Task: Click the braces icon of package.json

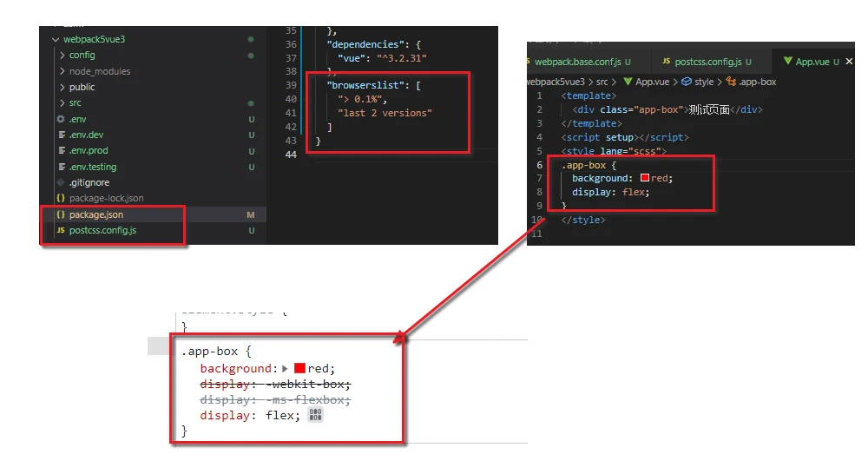Action: pos(61,214)
